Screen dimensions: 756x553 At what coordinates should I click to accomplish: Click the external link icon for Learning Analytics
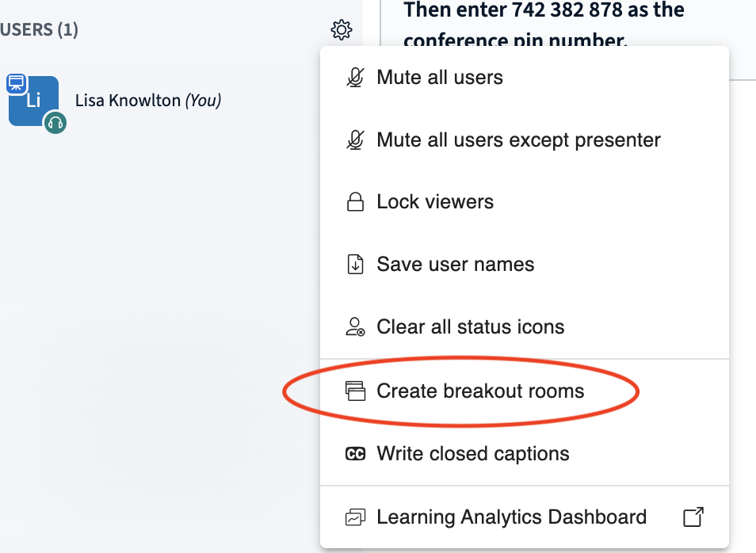[x=693, y=517]
